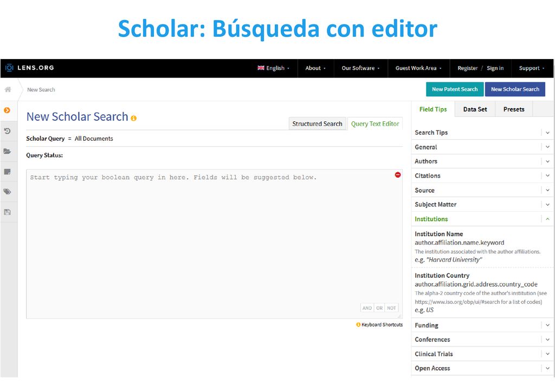Open the Keyboard Shortcuts link

[382, 324]
